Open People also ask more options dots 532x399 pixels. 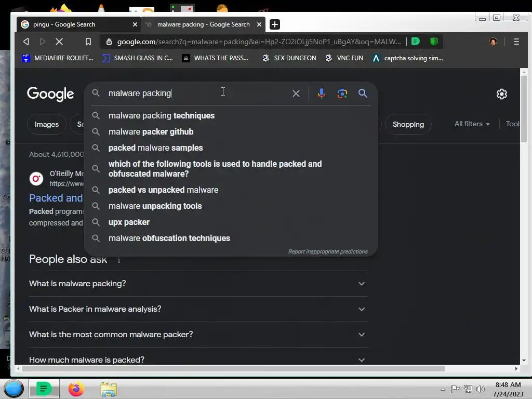pyautogui.click(x=119, y=260)
